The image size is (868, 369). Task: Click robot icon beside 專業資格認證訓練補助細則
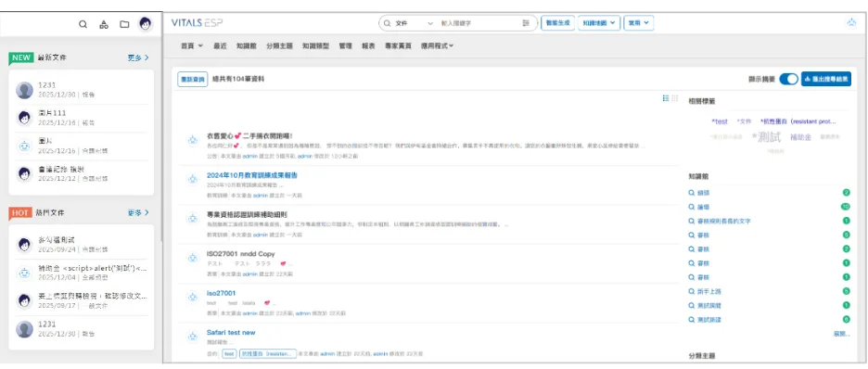[192, 218]
